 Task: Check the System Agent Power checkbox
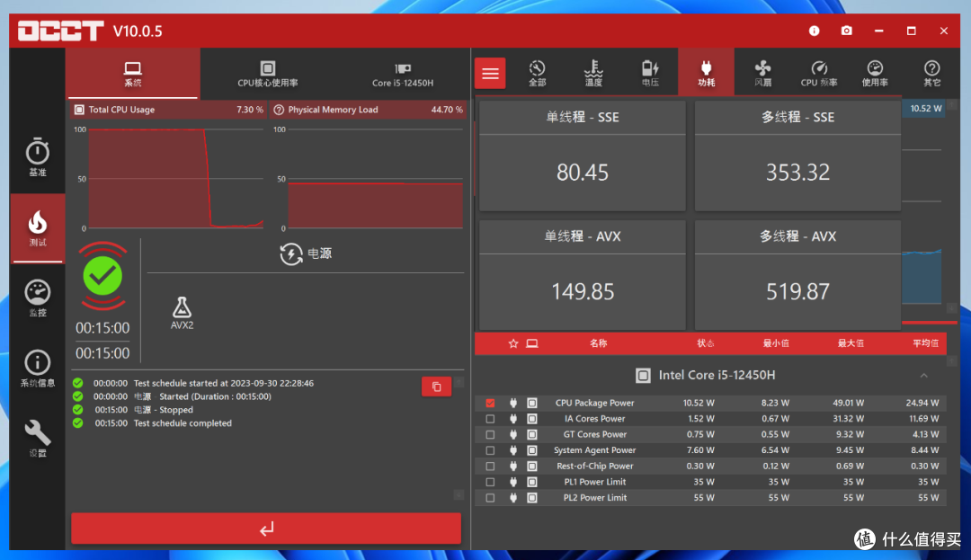tap(491, 450)
